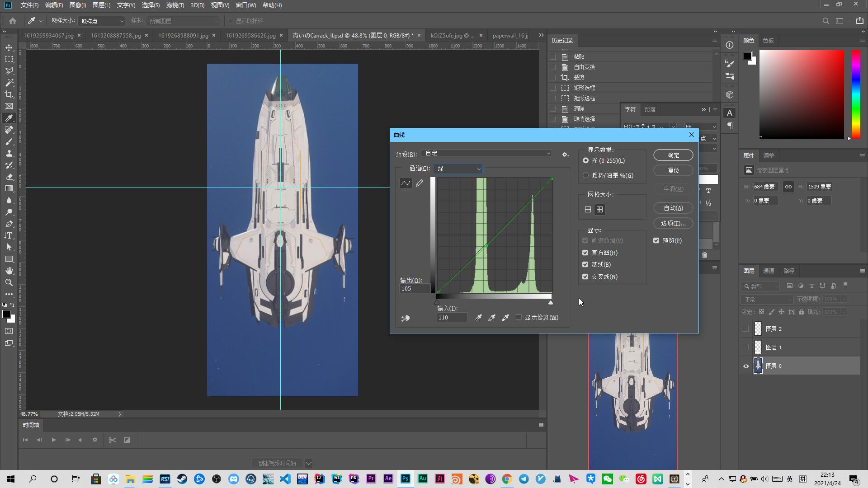
Task: Open the 图像(I) menu
Action: point(78,5)
